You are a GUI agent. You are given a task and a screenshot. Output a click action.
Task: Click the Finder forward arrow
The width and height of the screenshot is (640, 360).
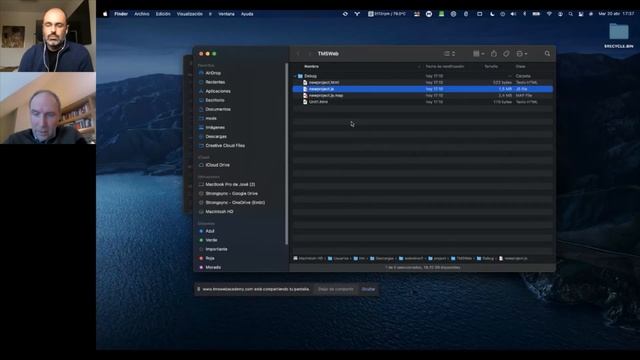tap(309, 53)
